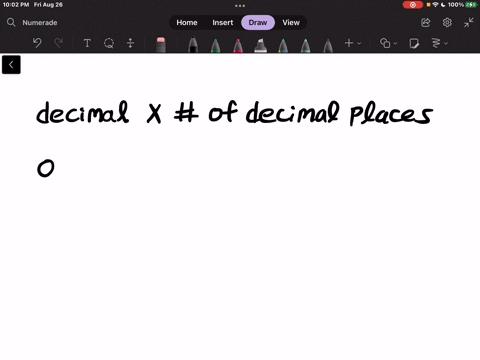Click the Numerade notebook title
This screenshot has width=480, height=360.
[40, 23]
